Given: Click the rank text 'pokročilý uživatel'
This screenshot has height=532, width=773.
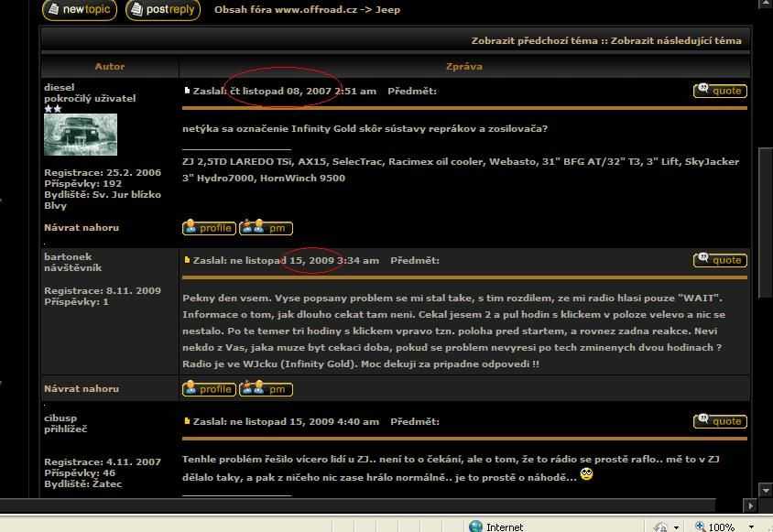Looking at the screenshot, I should [x=90, y=98].
